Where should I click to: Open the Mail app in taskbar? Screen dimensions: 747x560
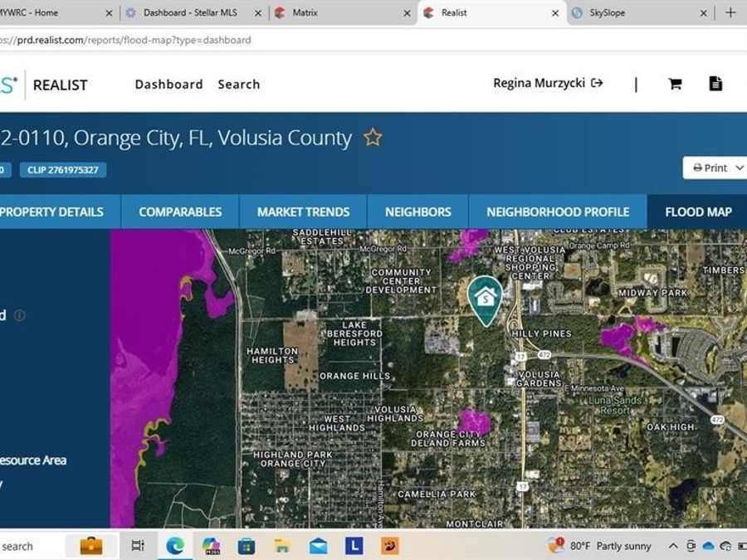click(x=318, y=546)
